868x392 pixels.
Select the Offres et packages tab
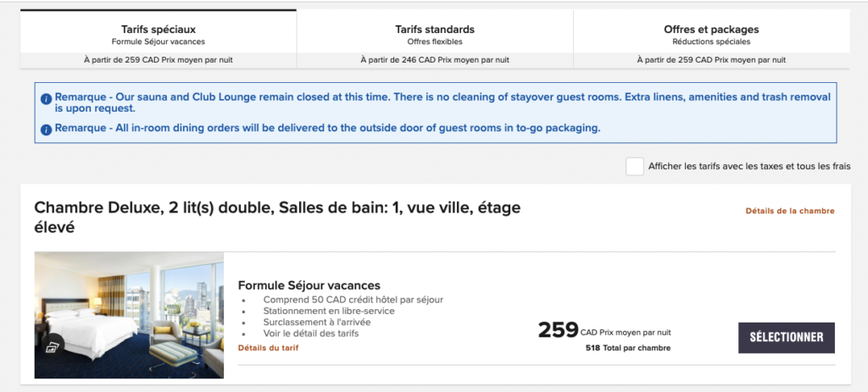click(x=711, y=35)
